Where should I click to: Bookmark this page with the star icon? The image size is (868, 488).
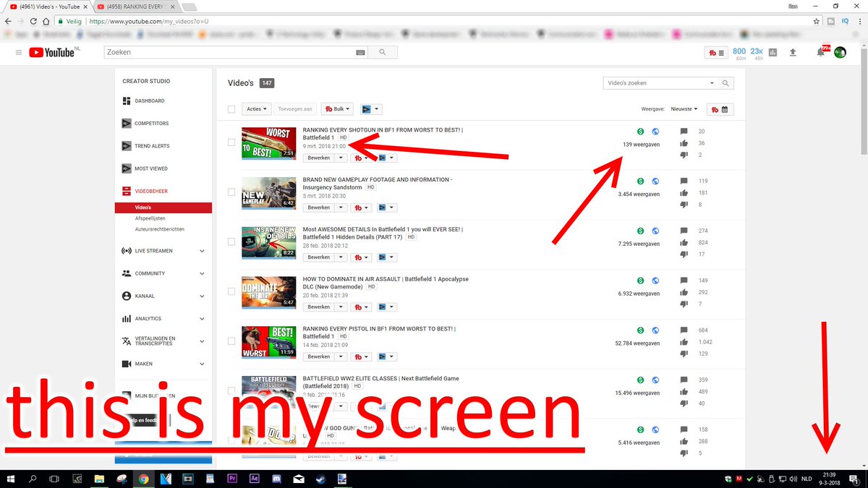817,22
